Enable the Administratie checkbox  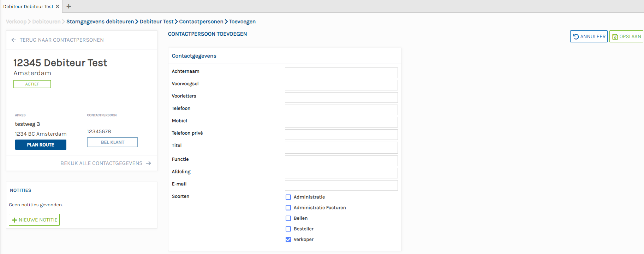point(288,197)
